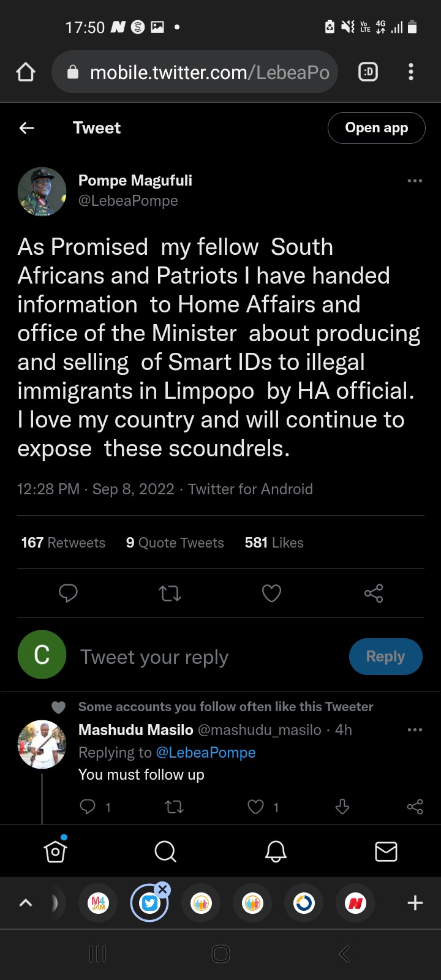Add a new tab with plus icon
The image size is (441, 980).
[x=415, y=903]
